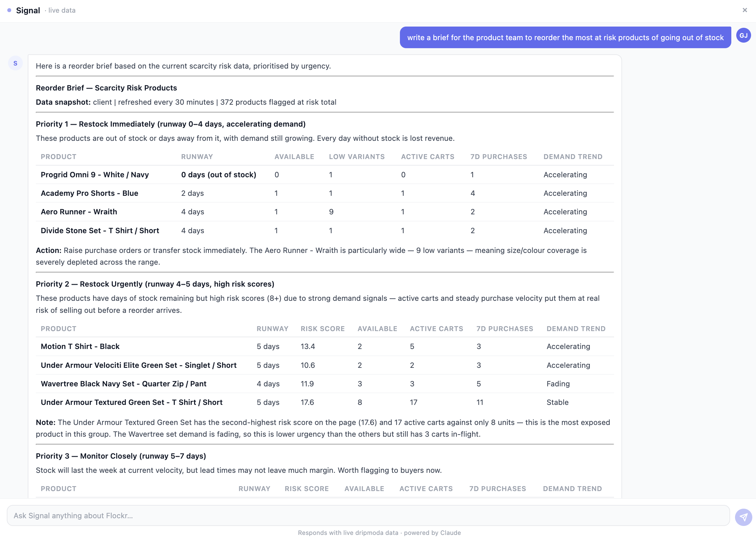Click DEMAND TREND header in Priority 3 table
756x538 pixels.
(572, 489)
